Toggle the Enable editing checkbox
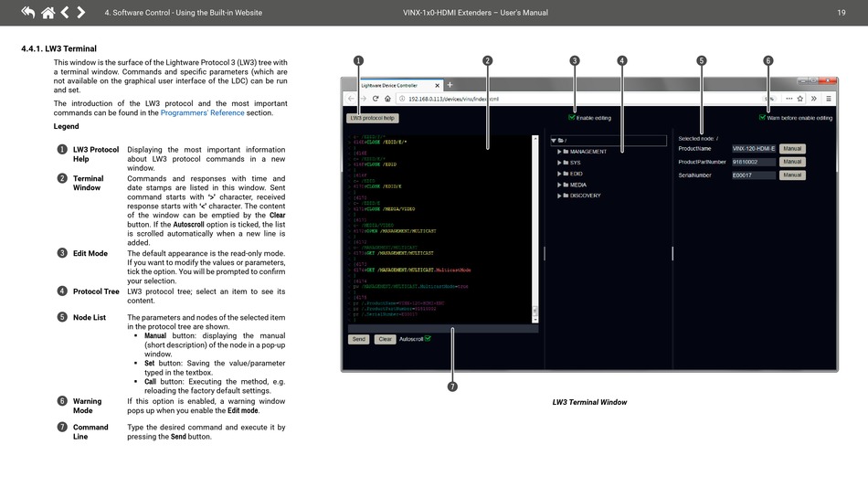The image size is (868, 487). 571,117
